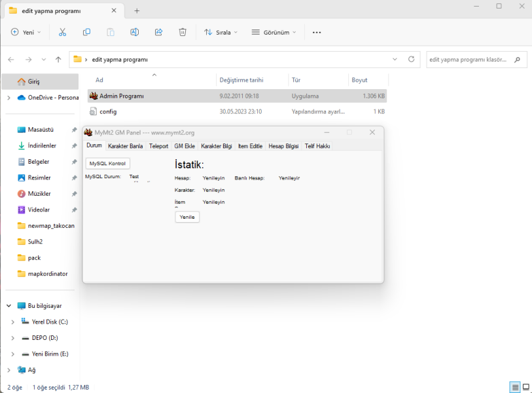
Task: Open the See more ellipsis menu
Action: point(317,32)
